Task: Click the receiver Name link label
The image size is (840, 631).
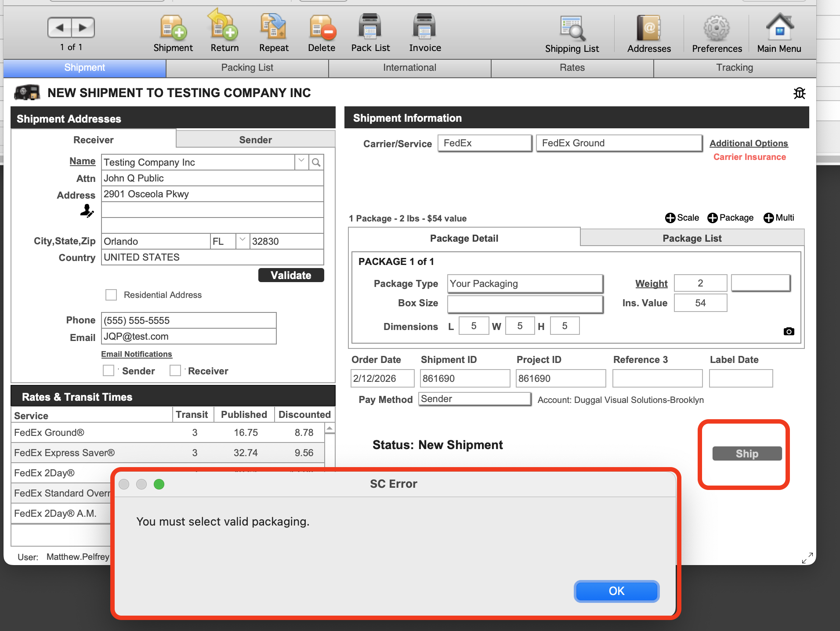Action: [82, 161]
